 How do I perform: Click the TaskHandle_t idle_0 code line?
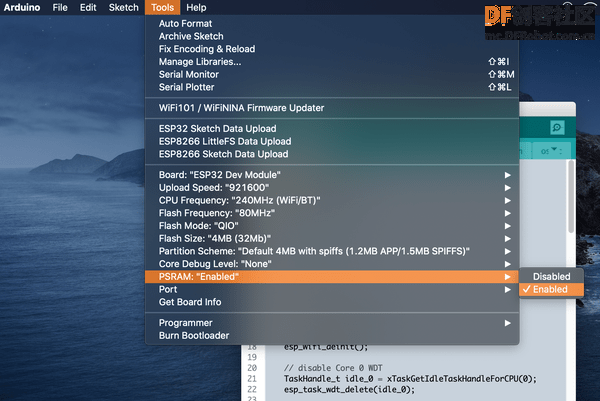[410, 379]
